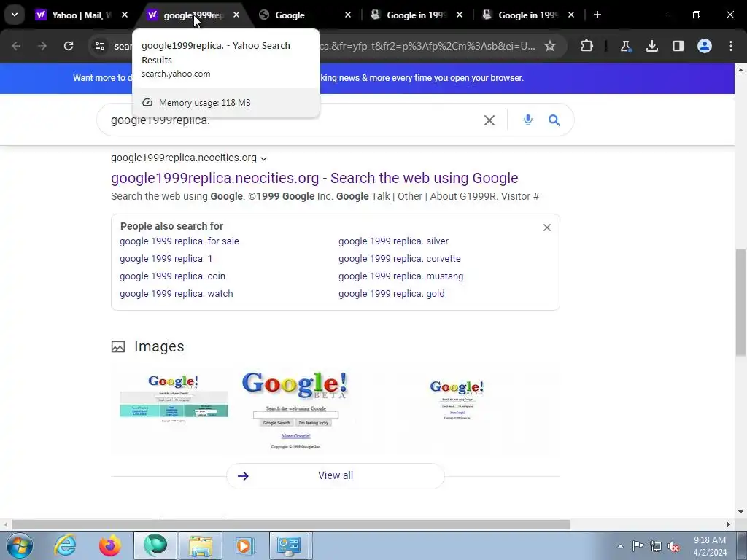Open the Chrome profile avatar

pyautogui.click(x=705, y=46)
